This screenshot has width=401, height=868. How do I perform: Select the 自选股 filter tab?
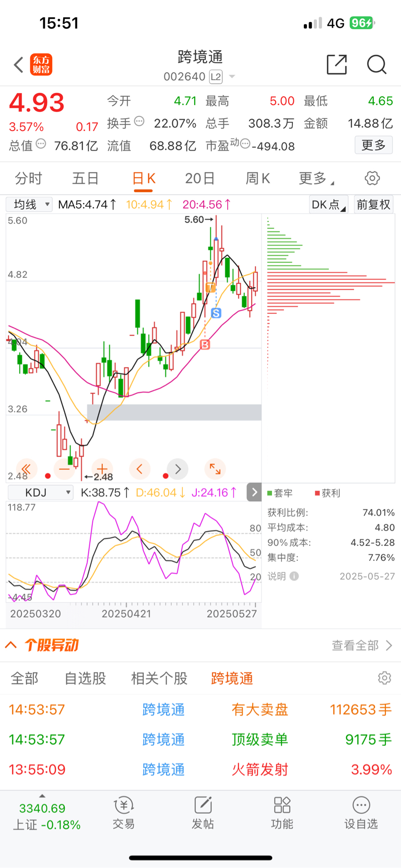[85, 678]
